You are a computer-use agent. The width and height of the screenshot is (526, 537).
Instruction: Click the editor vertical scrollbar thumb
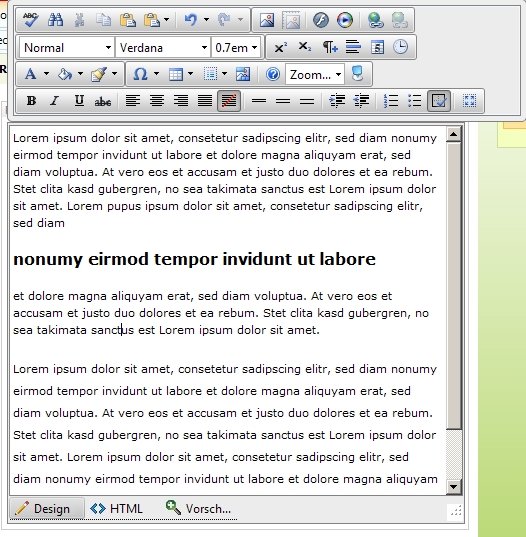pyautogui.click(x=454, y=285)
